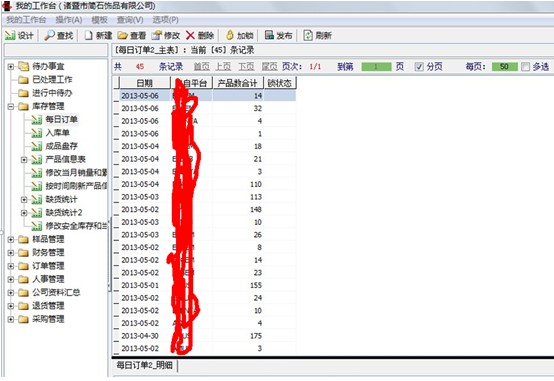Go to 下页 next page link
Viewport: 554px width, 381px height.
(x=246, y=66)
